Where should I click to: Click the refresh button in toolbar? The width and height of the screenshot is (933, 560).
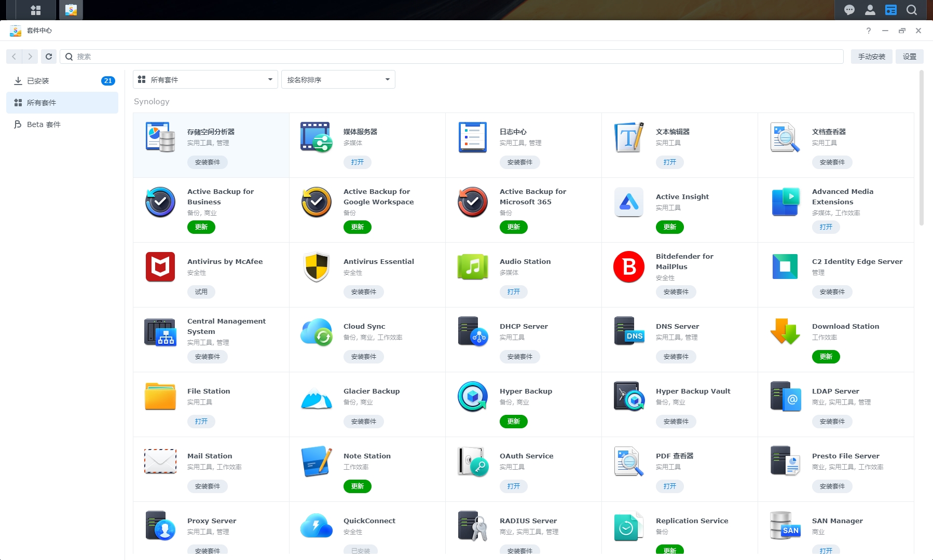[x=49, y=57]
